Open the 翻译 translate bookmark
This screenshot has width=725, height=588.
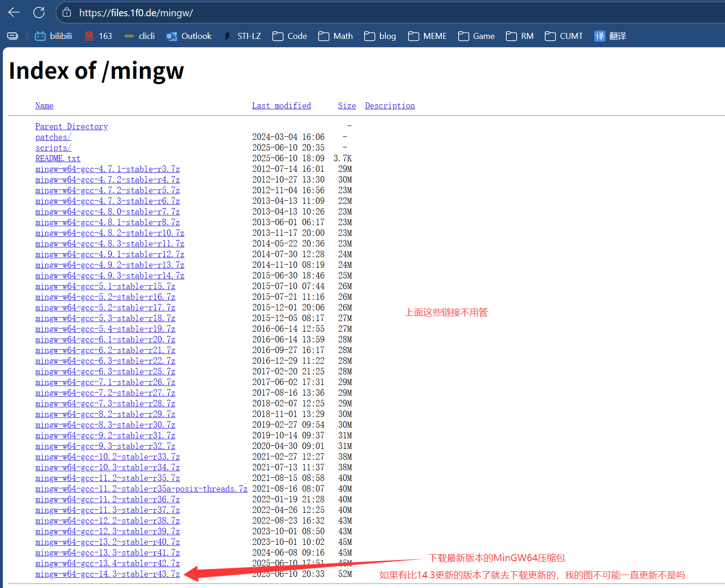610,36
